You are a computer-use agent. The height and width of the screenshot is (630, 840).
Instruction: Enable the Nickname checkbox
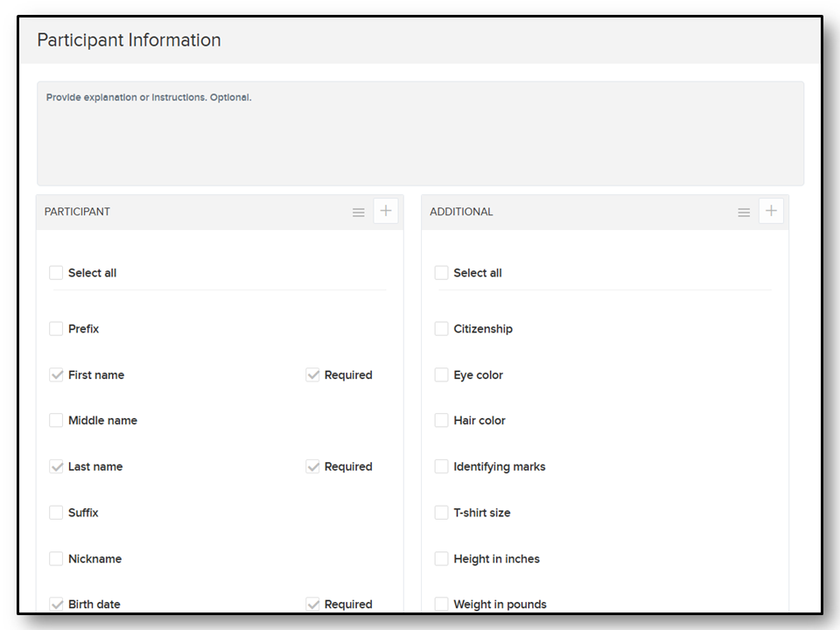(x=56, y=558)
